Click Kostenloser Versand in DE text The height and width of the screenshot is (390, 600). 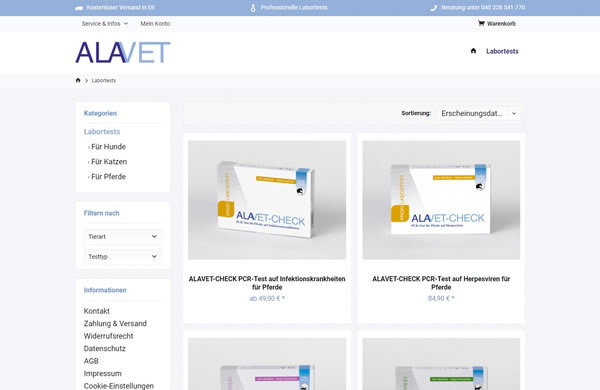click(121, 8)
